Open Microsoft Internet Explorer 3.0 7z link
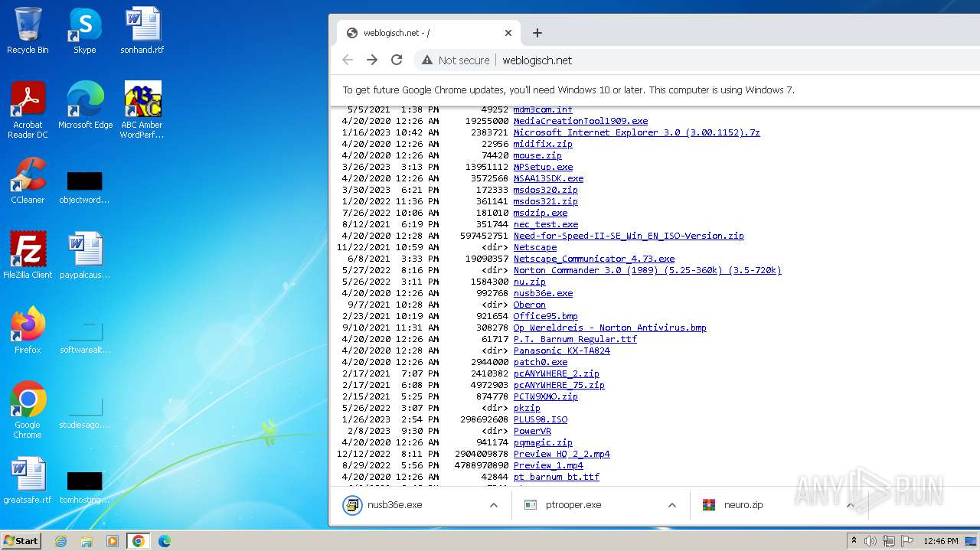This screenshot has width=980, height=551. tap(636, 132)
